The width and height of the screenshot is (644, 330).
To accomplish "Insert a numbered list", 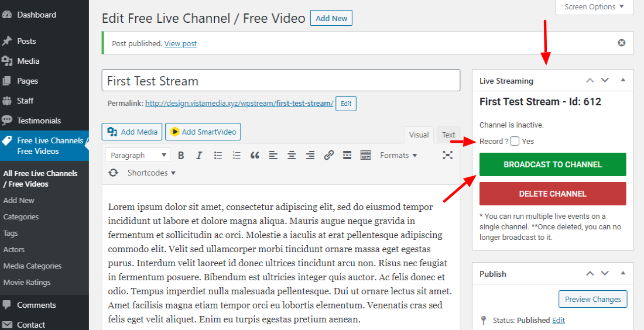I will pyautogui.click(x=237, y=155).
